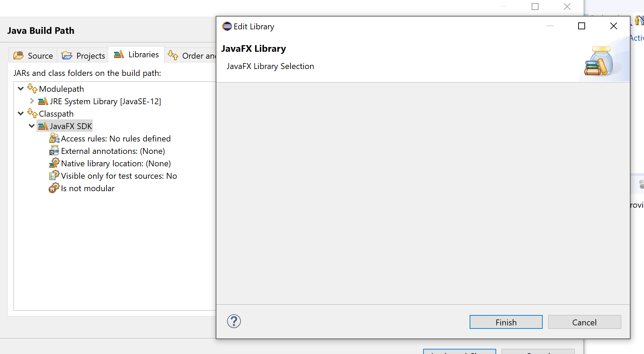Click the Native library location icon
Screen dimensions: 644x354
point(54,163)
